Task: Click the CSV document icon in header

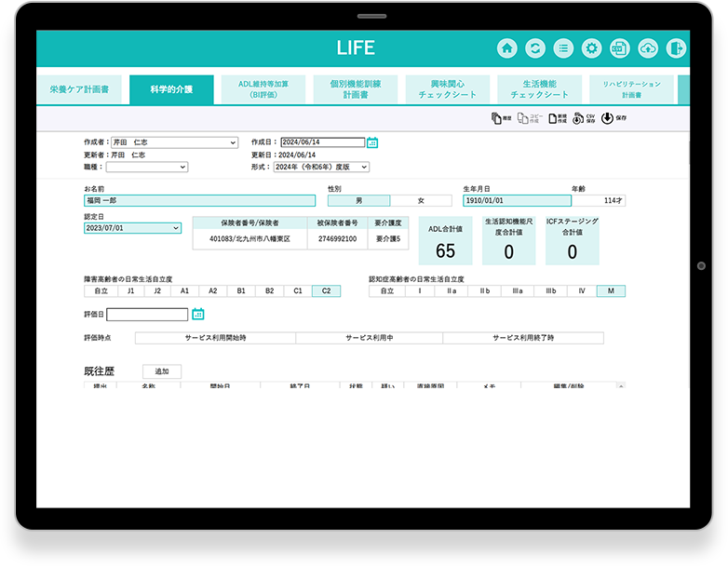Action: (x=620, y=48)
